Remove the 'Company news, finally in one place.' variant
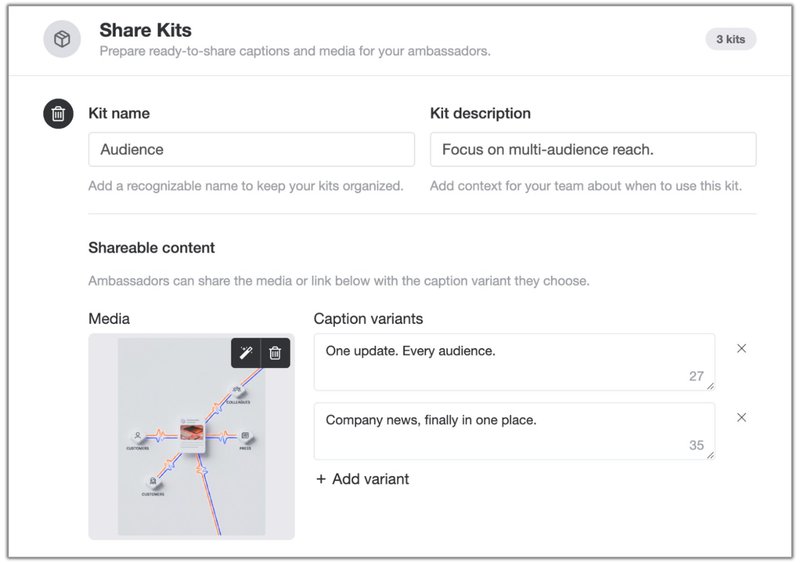 pos(741,418)
